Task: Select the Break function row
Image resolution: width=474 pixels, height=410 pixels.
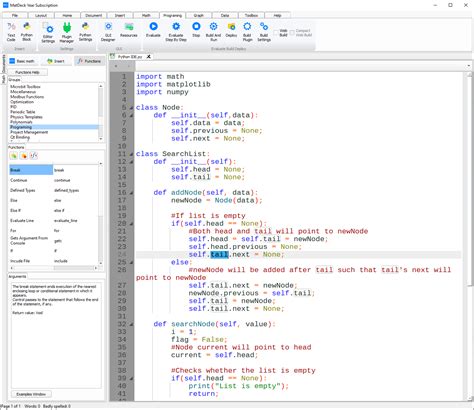Action: click(54, 170)
